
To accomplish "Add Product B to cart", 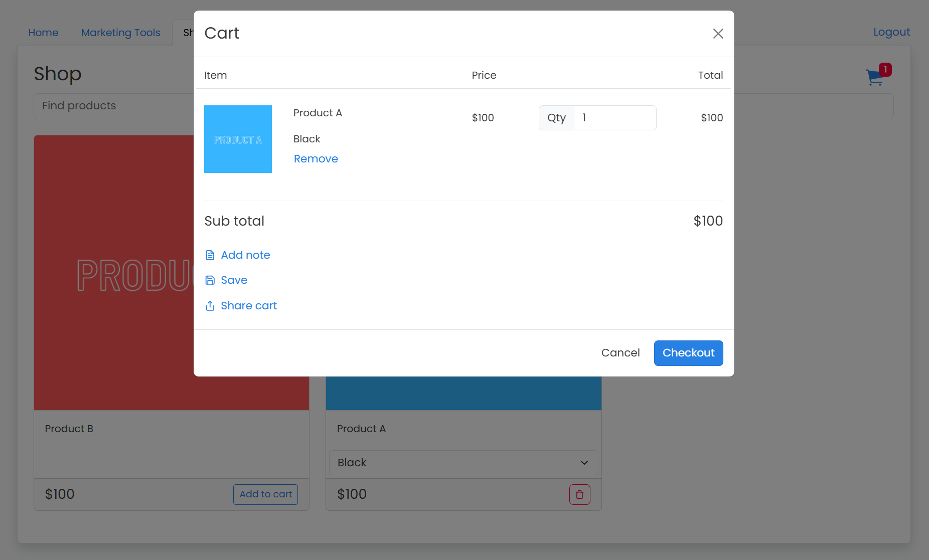I will tap(265, 494).
